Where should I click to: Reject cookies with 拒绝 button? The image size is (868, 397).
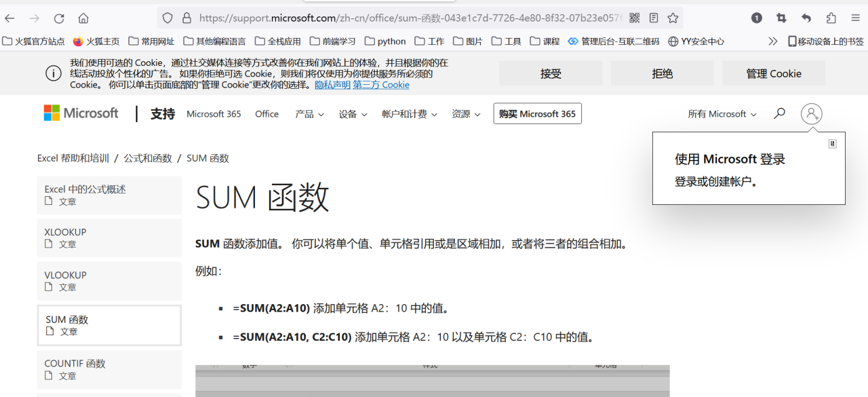click(662, 73)
